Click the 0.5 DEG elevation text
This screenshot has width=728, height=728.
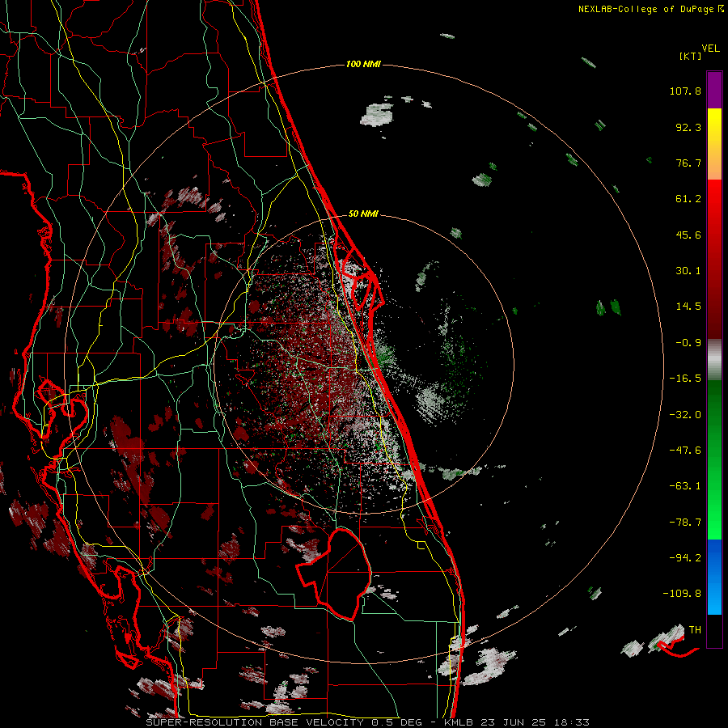click(x=396, y=722)
